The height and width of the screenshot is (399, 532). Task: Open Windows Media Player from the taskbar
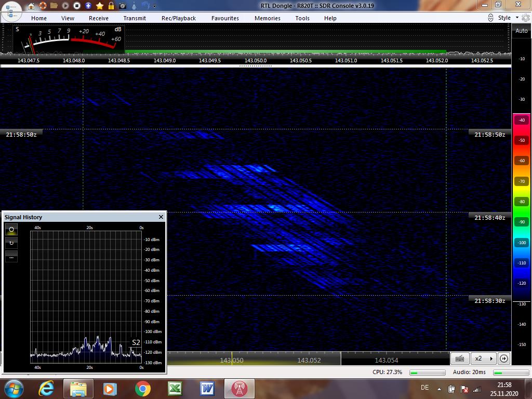(x=110, y=389)
